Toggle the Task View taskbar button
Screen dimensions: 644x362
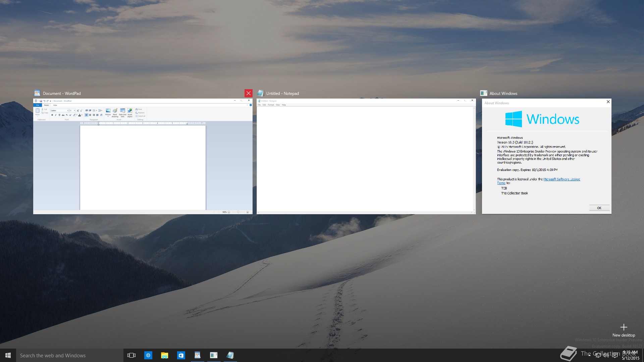point(131,355)
